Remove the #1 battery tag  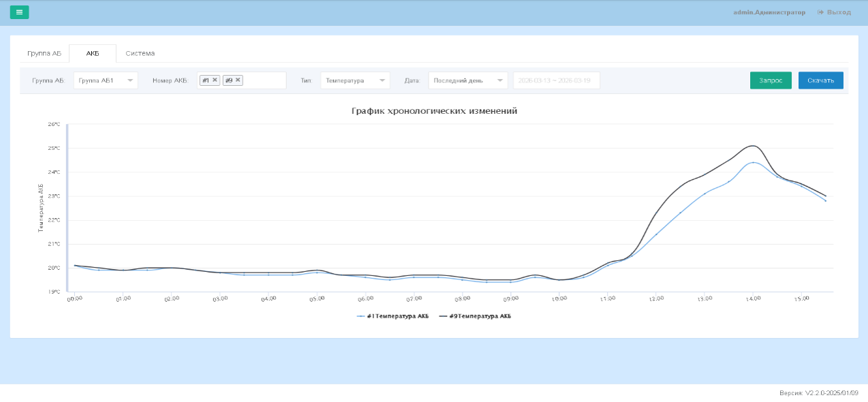click(x=215, y=80)
